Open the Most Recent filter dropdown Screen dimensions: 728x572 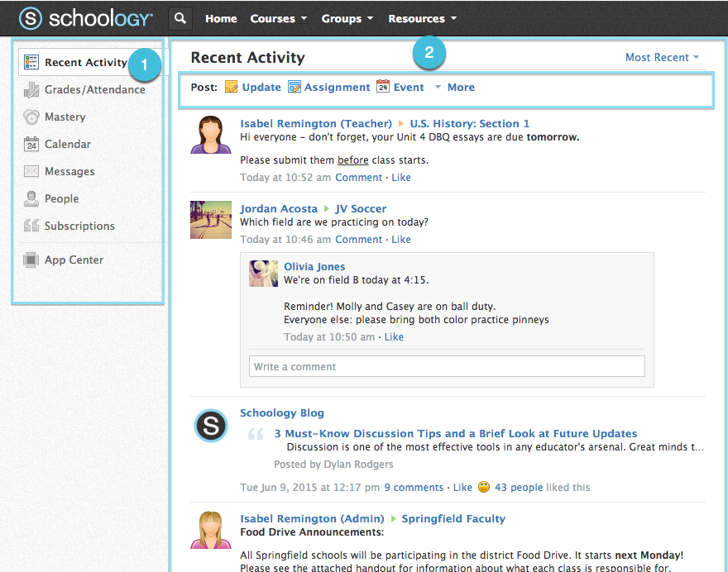click(x=662, y=58)
